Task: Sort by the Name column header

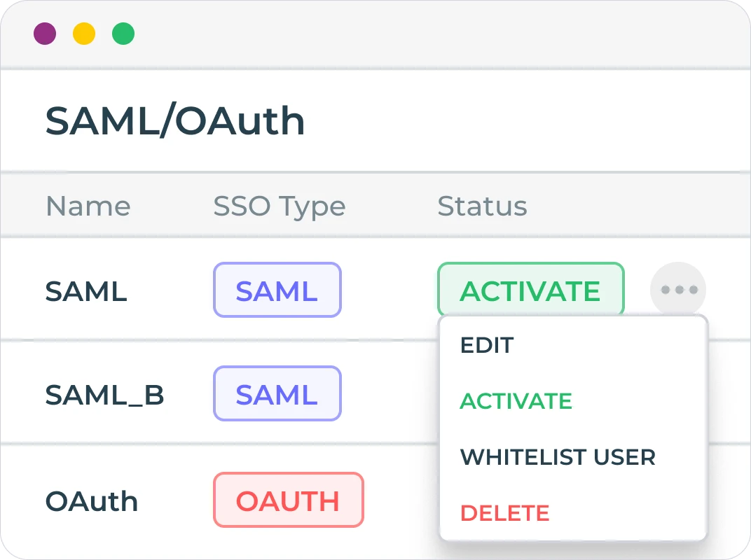Action: 88,206
